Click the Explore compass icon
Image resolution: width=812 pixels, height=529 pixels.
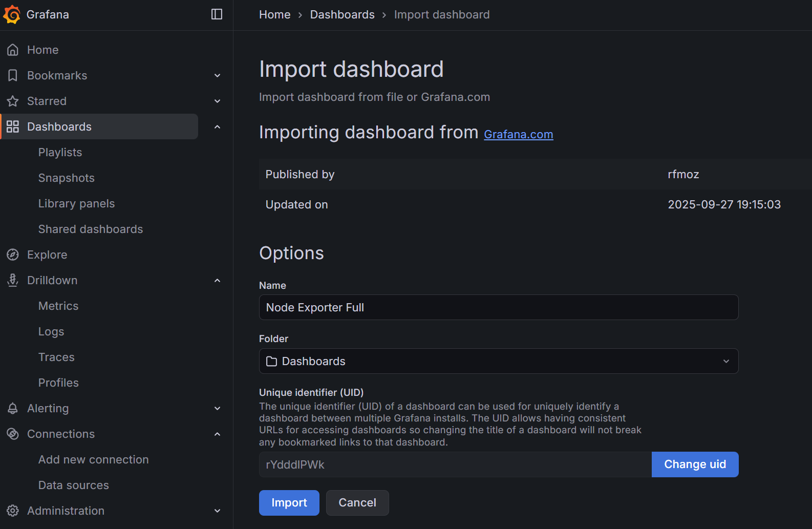pos(13,255)
